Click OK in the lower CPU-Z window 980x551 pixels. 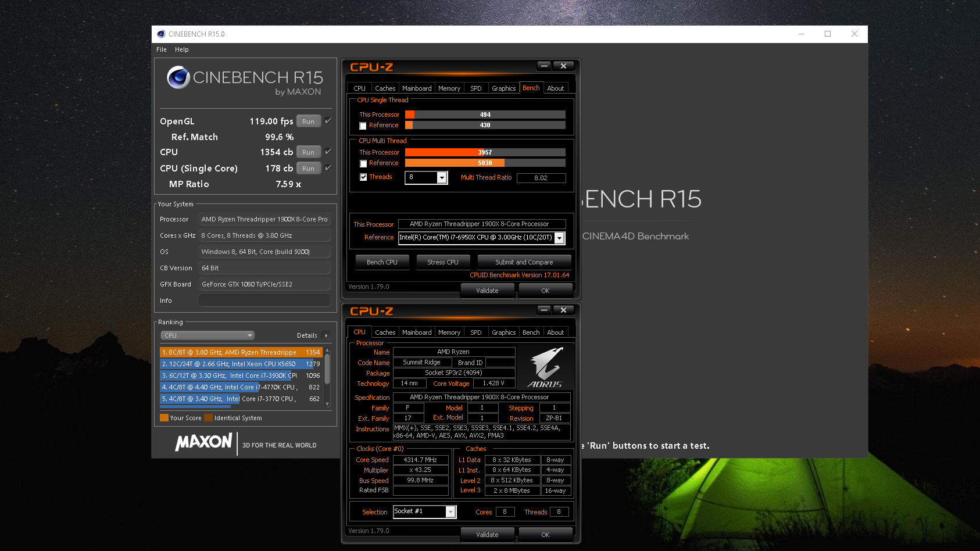545,535
